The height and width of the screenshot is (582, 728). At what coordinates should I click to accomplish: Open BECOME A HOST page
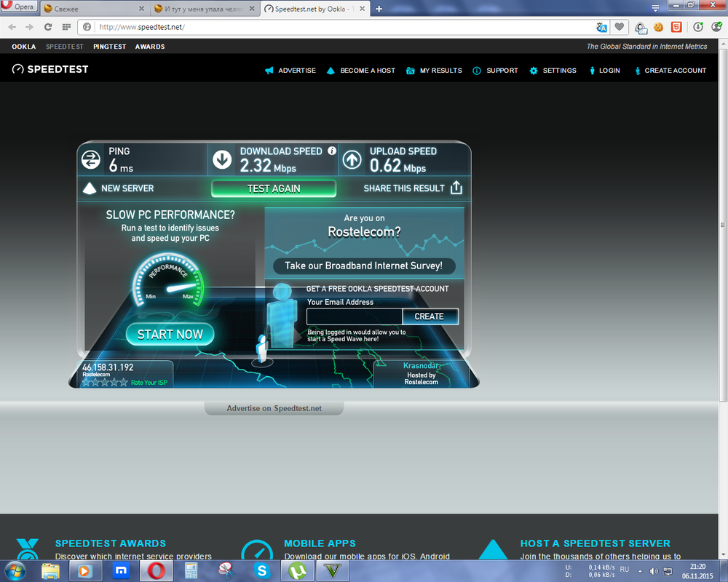pos(361,71)
